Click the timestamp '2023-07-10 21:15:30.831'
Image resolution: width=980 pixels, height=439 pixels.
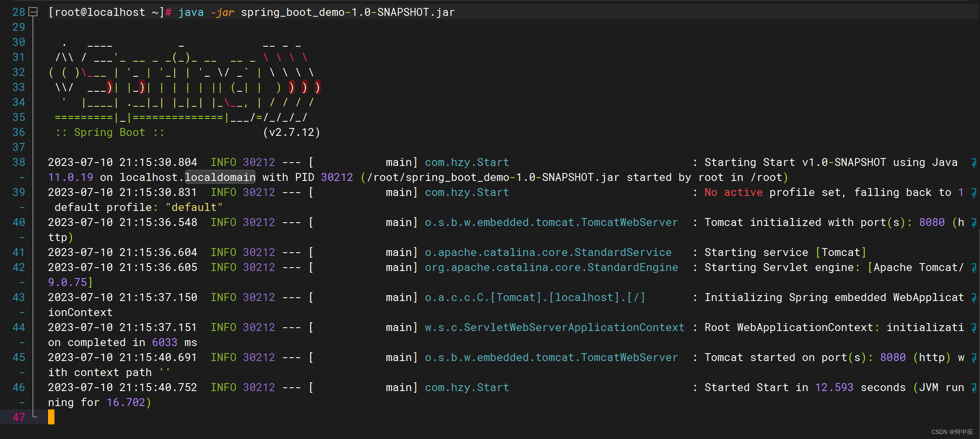pyautogui.click(x=123, y=192)
